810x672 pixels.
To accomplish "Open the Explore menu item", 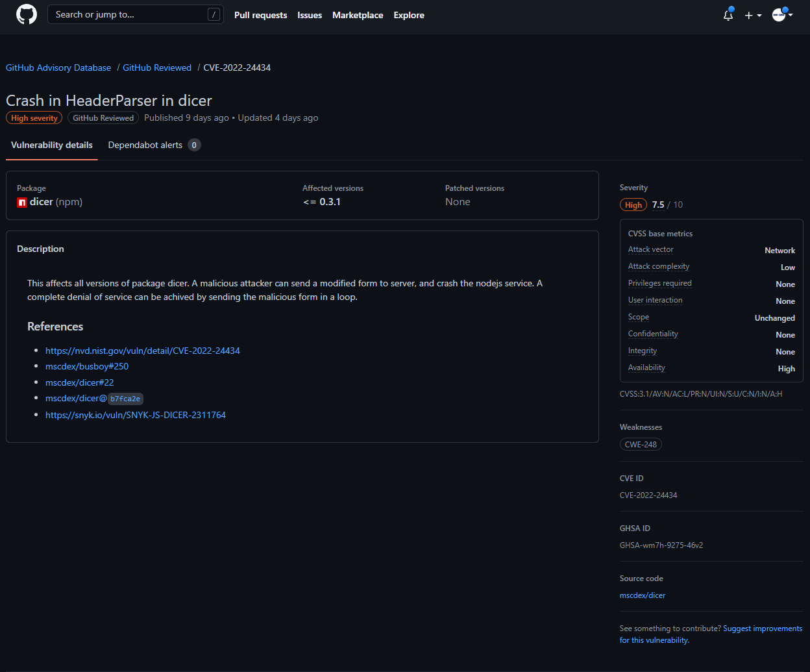I will pos(409,15).
